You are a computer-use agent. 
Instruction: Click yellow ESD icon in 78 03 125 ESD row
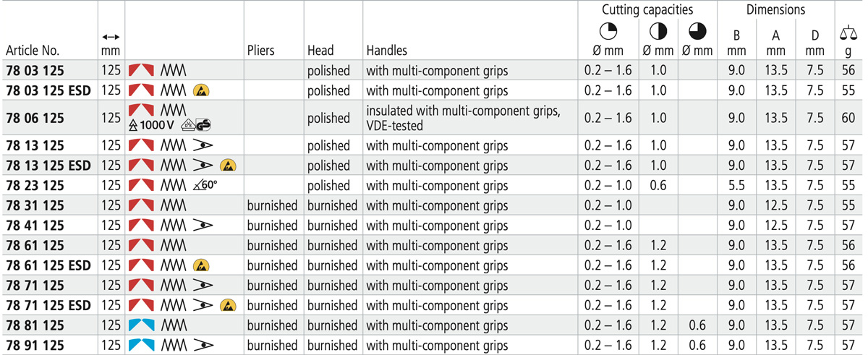coord(200,91)
